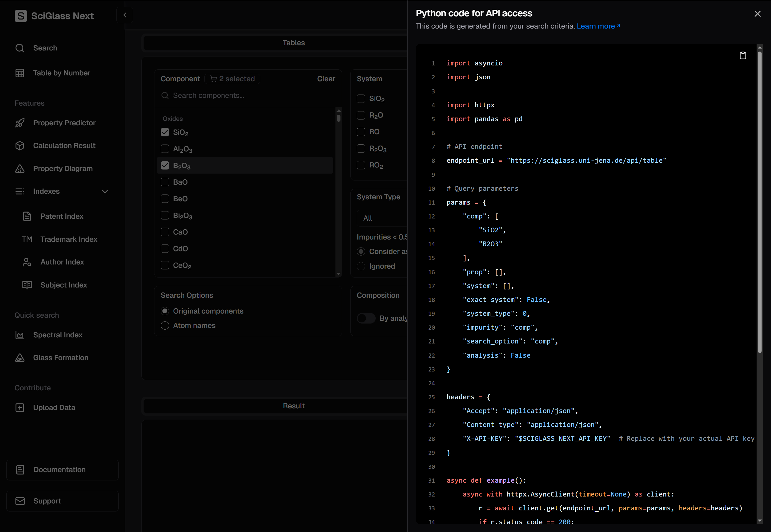The image size is (771, 532).
Task: Open the Calculation Result cube icon
Action: click(x=20, y=146)
